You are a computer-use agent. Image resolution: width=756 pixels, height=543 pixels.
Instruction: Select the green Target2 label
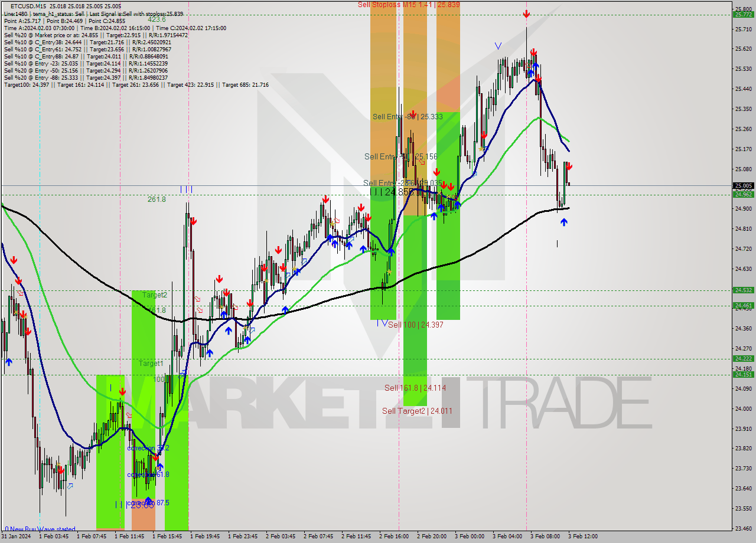click(155, 295)
